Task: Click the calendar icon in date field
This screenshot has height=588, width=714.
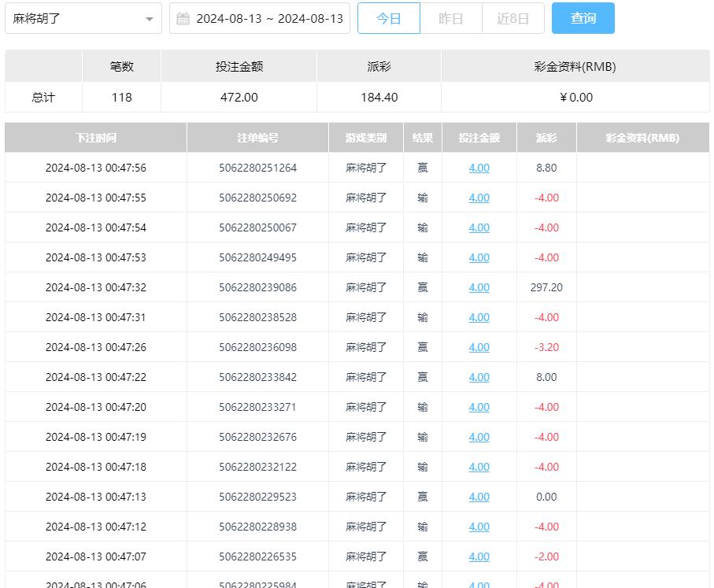Action: [x=183, y=18]
